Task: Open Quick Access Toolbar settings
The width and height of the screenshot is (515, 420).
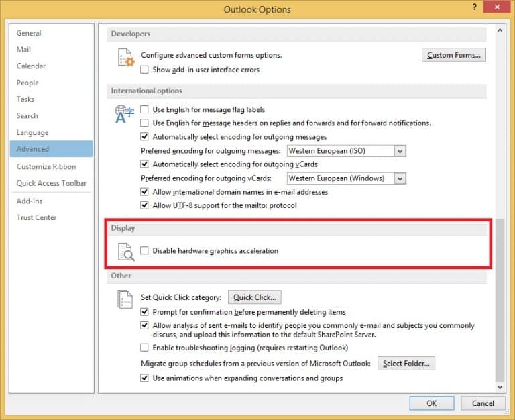Action: [52, 183]
